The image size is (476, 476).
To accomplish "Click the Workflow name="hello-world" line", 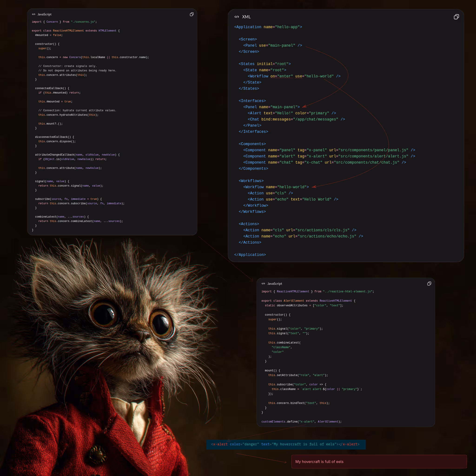I will point(276,187).
